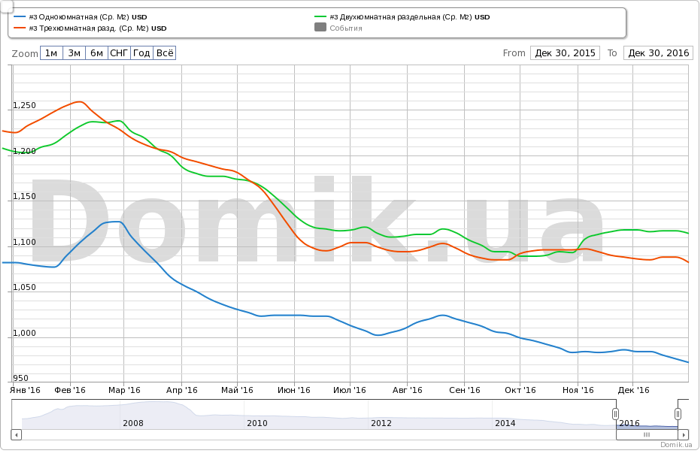This screenshot has height=451, width=700.
Task: Click the navigator right scroll arrow
Action: tap(683, 434)
